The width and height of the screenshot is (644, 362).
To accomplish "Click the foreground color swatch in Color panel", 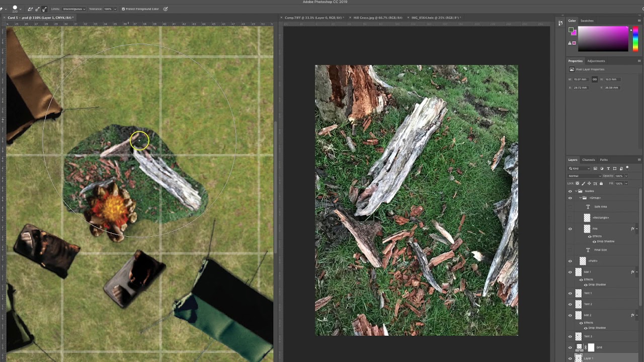I will coord(571,30).
